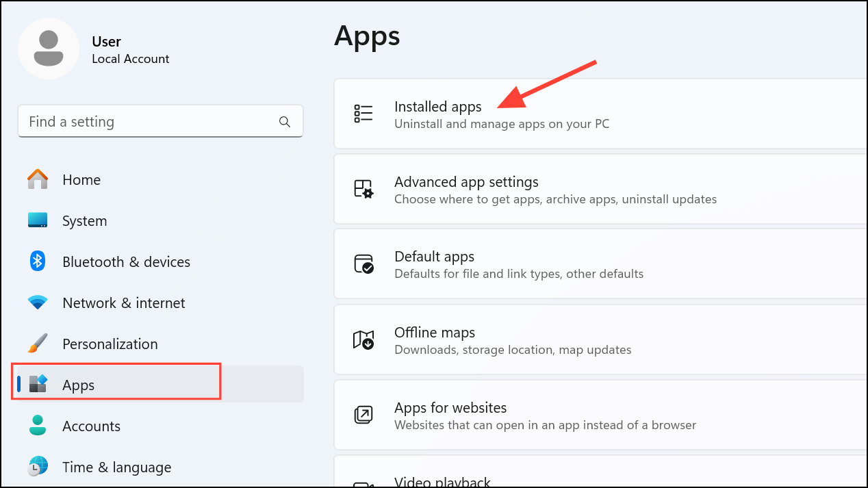This screenshot has height=488, width=868.
Task: Click the Home icon in sidebar
Action: [x=37, y=179]
